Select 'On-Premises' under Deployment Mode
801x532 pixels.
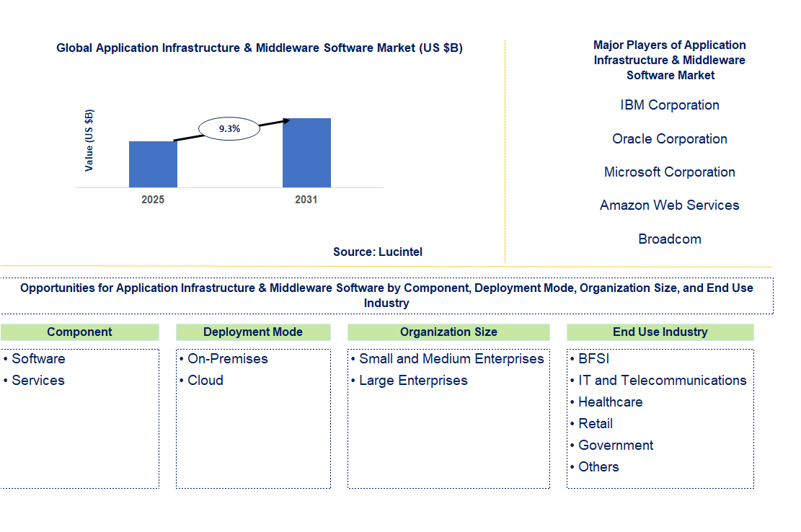tap(227, 359)
